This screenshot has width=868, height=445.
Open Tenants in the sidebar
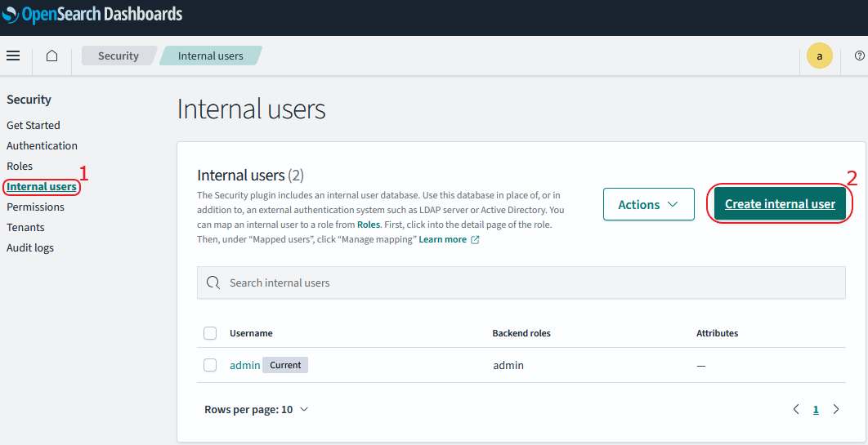[x=25, y=228]
